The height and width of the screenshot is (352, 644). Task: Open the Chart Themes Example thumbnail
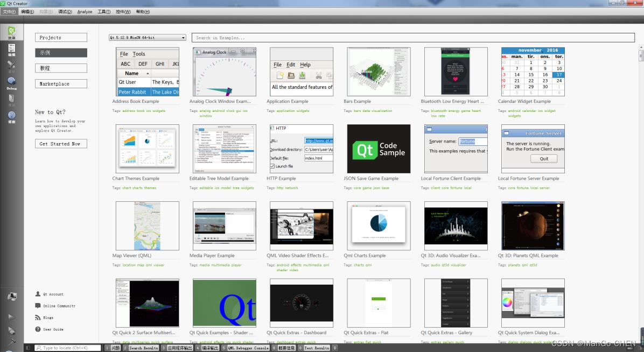pyautogui.click(x=148, y=149)
